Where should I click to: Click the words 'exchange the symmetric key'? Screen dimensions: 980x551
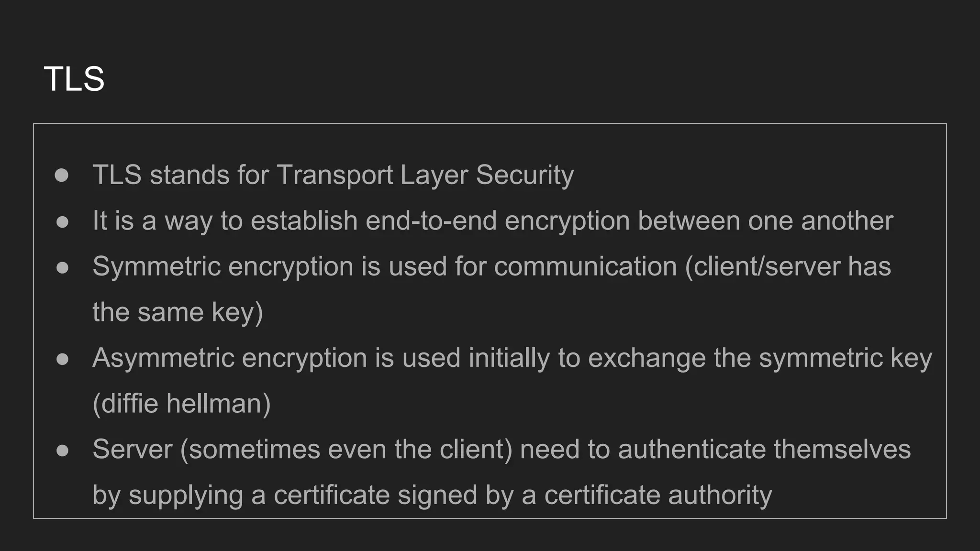coord(760,358)
